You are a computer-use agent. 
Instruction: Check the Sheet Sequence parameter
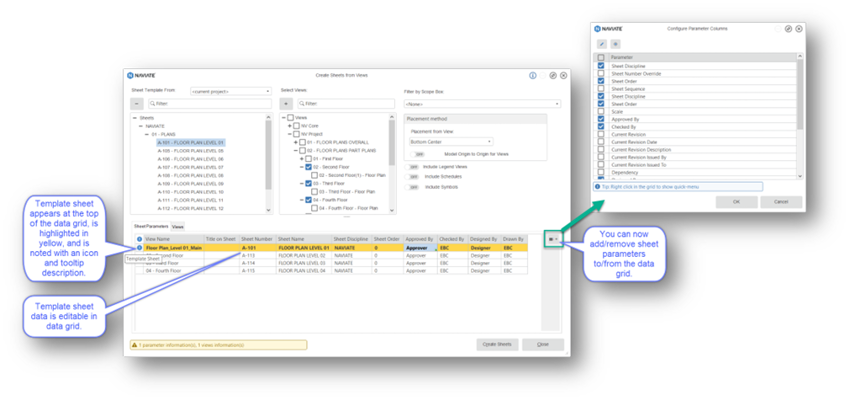point(601,88)
